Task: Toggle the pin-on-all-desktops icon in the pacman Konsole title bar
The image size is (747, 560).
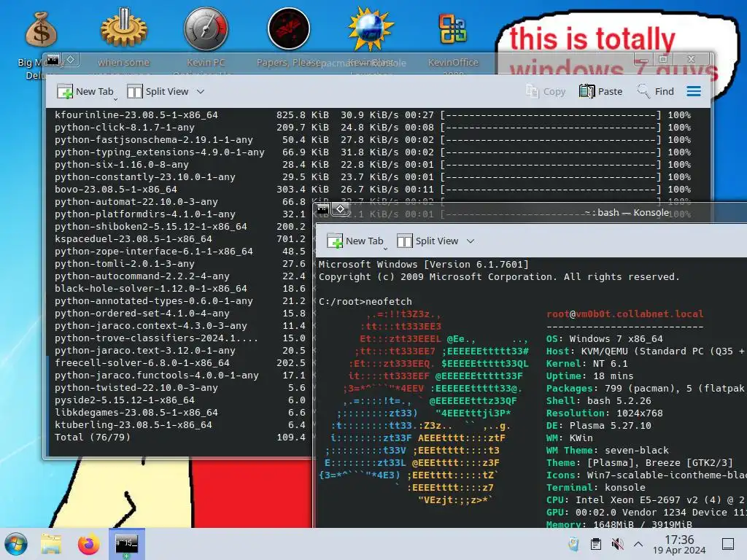Action: point(71,60)
